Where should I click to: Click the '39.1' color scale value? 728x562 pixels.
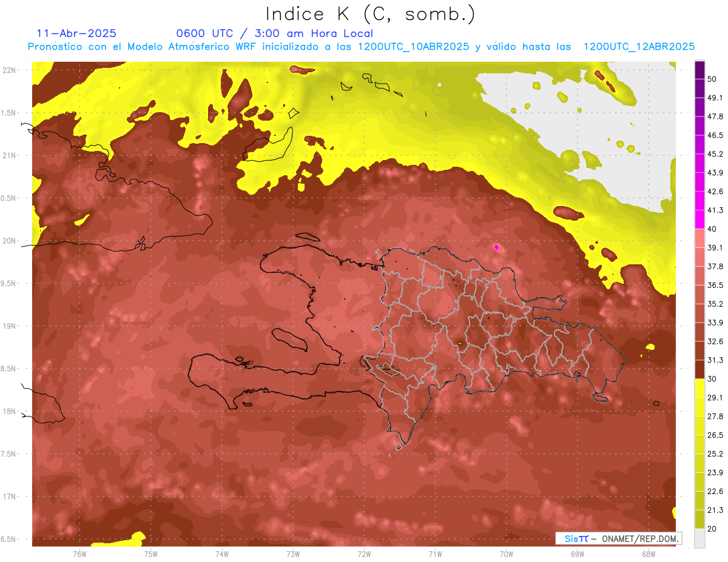715,247
